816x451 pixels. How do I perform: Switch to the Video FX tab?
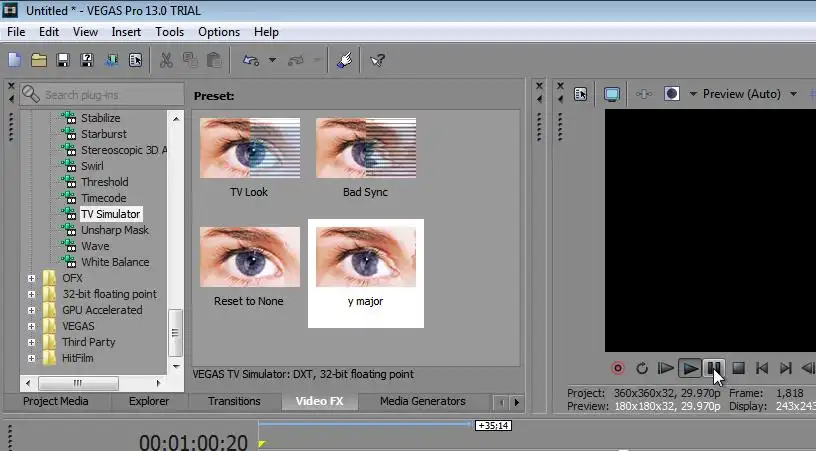point(320,401)
